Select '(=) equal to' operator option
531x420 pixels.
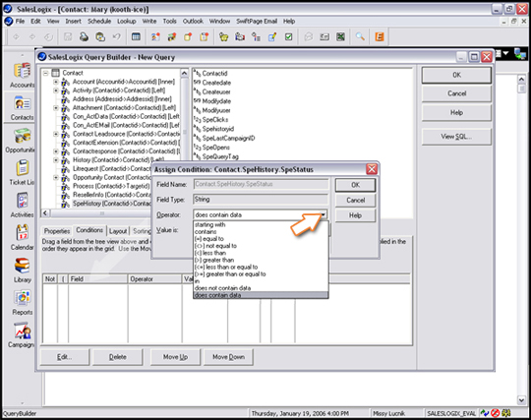pos(261,239)
